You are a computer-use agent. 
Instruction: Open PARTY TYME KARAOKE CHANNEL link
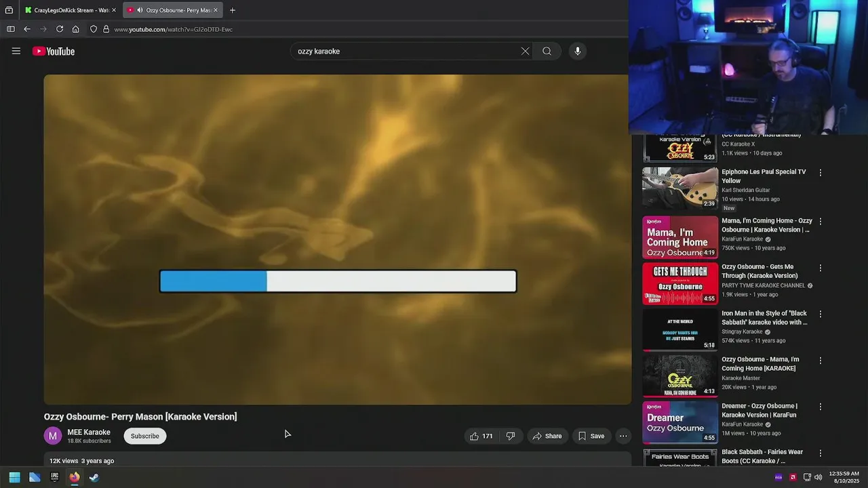click(x=764, y=285)
